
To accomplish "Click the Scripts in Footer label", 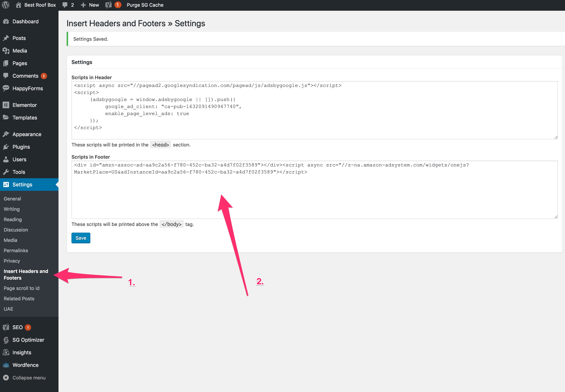I will [91, 157].
